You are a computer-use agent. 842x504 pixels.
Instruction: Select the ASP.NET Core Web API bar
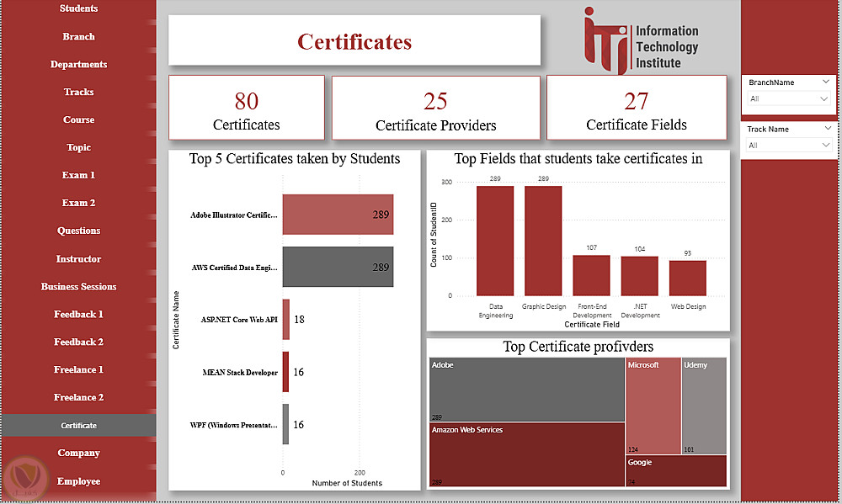coord(286,320)
